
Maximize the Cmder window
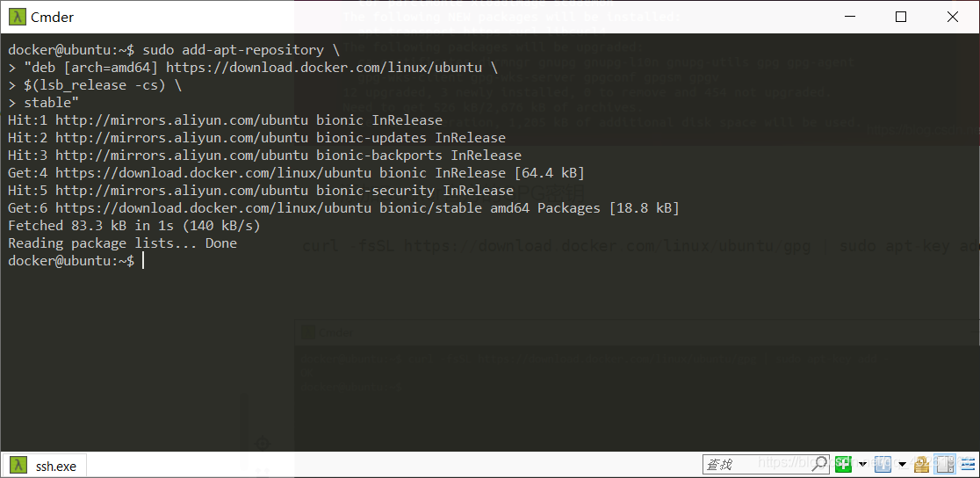tap(901, 17)
